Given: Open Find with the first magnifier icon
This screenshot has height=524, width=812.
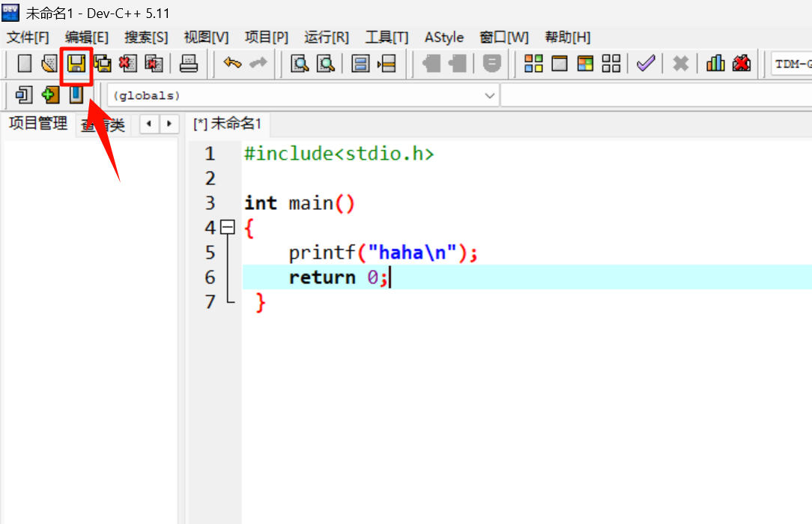Looking at the screenshot, I should pos(300,64).
